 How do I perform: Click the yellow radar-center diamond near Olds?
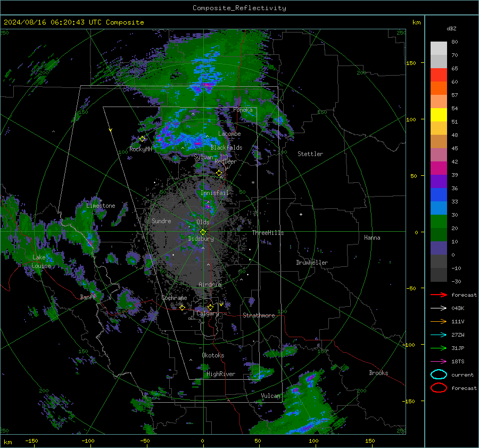pos(203,232)
